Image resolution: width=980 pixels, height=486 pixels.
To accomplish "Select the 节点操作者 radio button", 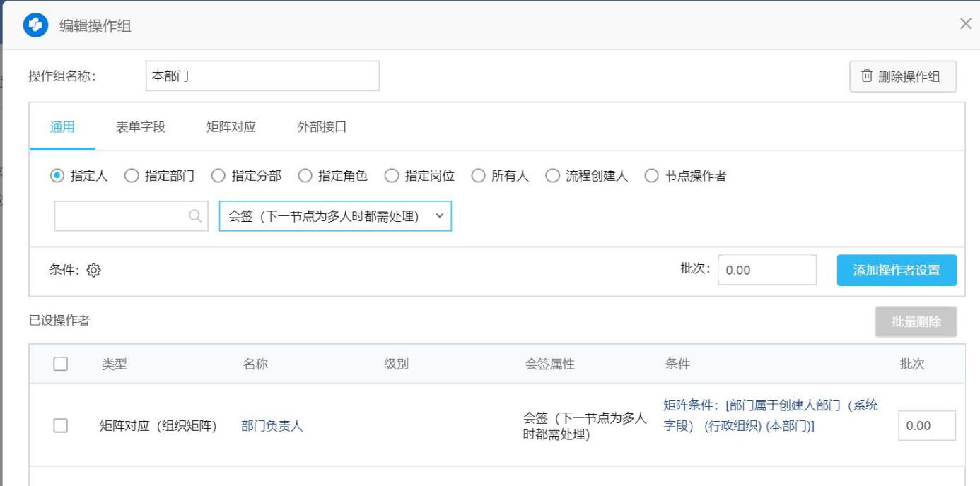I will click(x=651, y=176).
